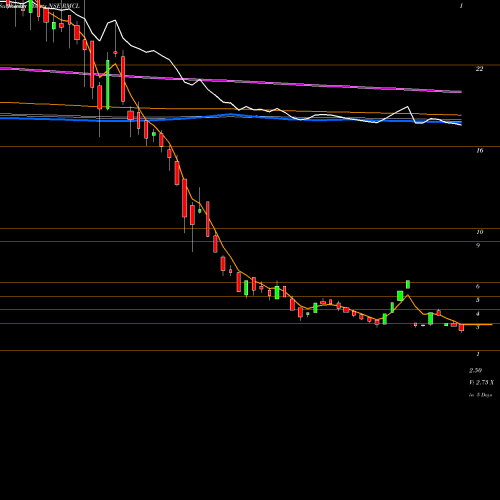Screen dimensions: 500x500
Task: Click the price axis label 6
Action: (x=478, y=287)
